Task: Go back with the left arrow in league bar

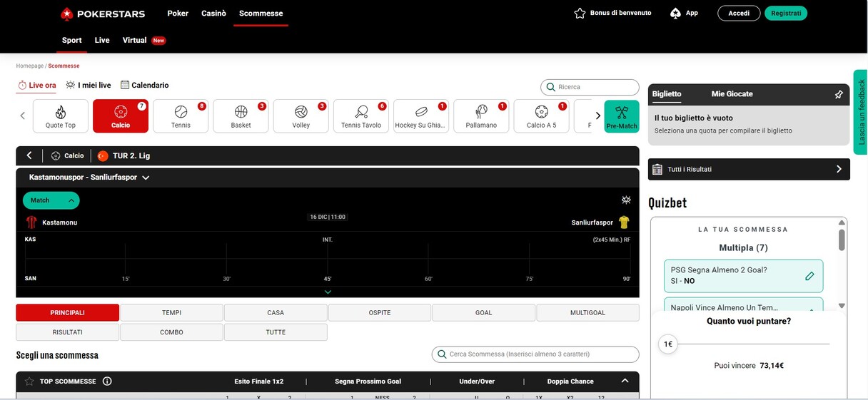Action: pyautogui.click(x=29, y=155)
